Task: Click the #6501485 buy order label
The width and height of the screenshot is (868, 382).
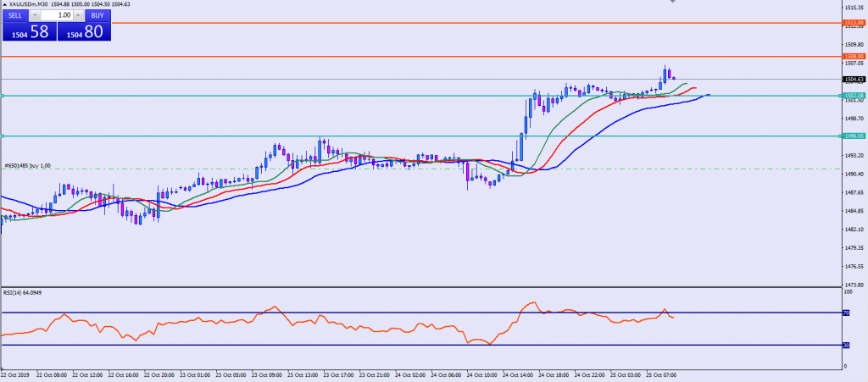Action: [x=27, y=165]
